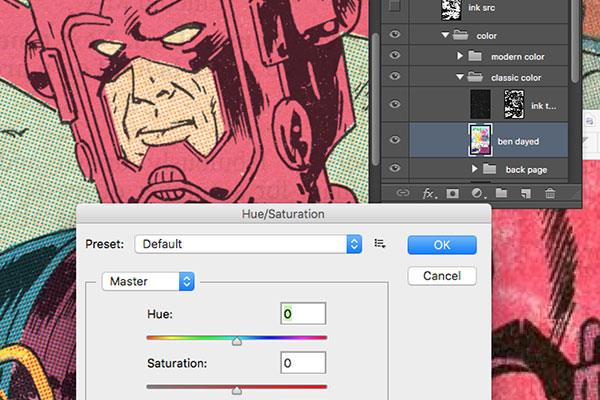Screen dimensions: 600x400
Task: Toggle visibility checkbox of ink src layer
Action: 395,7
